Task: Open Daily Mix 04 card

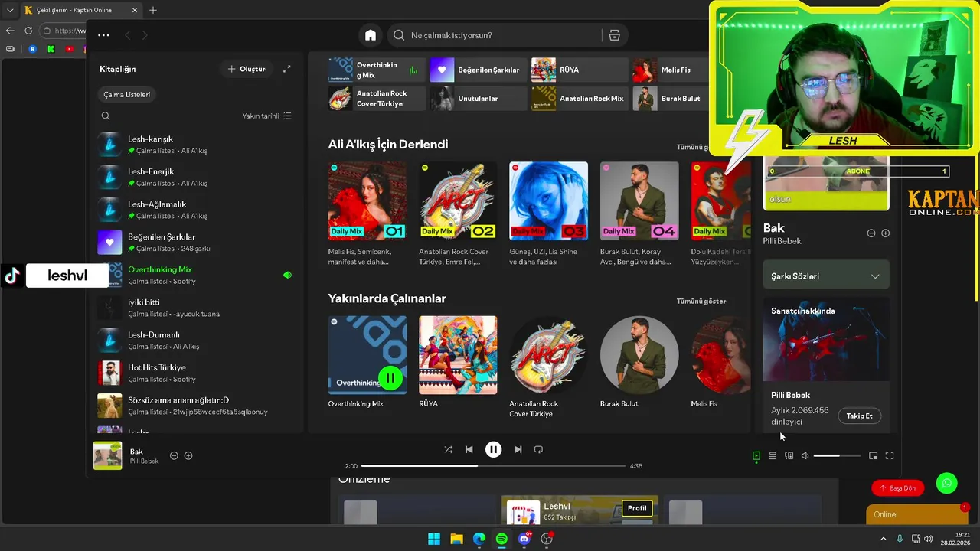Action: [639, 214]
